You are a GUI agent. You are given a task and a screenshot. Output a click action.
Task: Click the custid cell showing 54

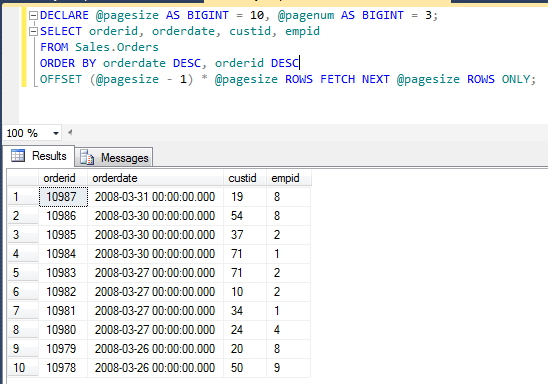click(x=245, y=216)
